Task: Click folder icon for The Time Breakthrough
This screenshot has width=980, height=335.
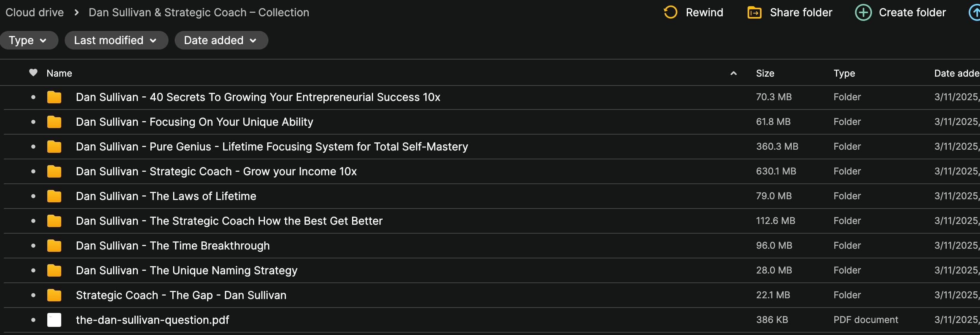Action: coord(54,246)
